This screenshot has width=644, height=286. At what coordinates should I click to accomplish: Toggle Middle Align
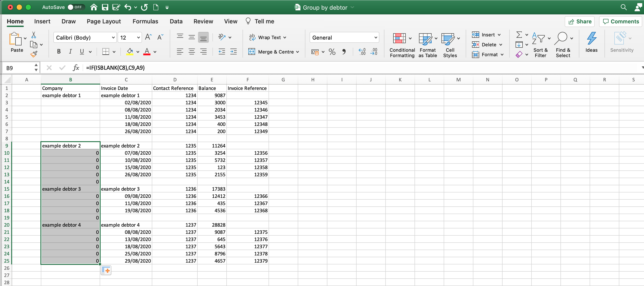[x=192, y=37]
